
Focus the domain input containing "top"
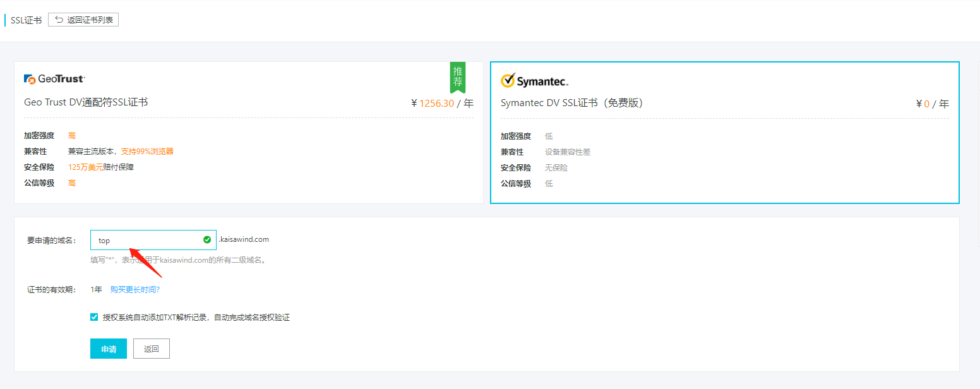153,240
